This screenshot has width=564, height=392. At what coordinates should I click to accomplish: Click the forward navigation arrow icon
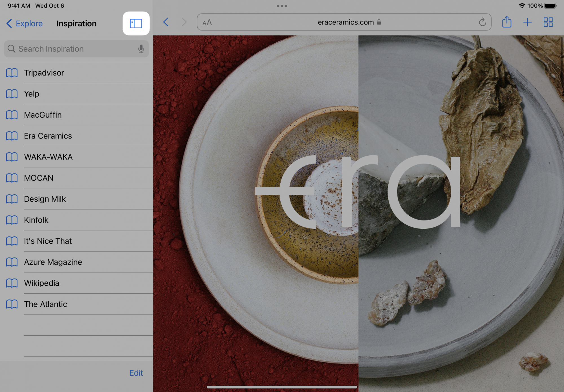[x=183, y=23]
